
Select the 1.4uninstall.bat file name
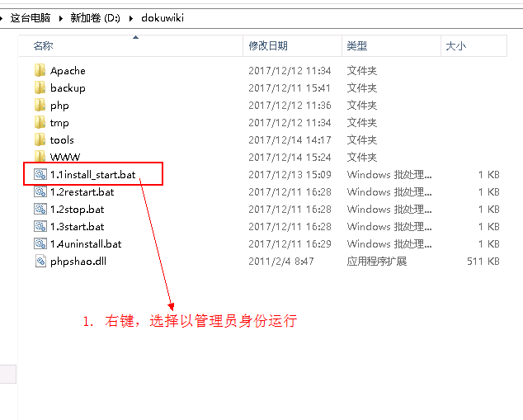[86, 244]
